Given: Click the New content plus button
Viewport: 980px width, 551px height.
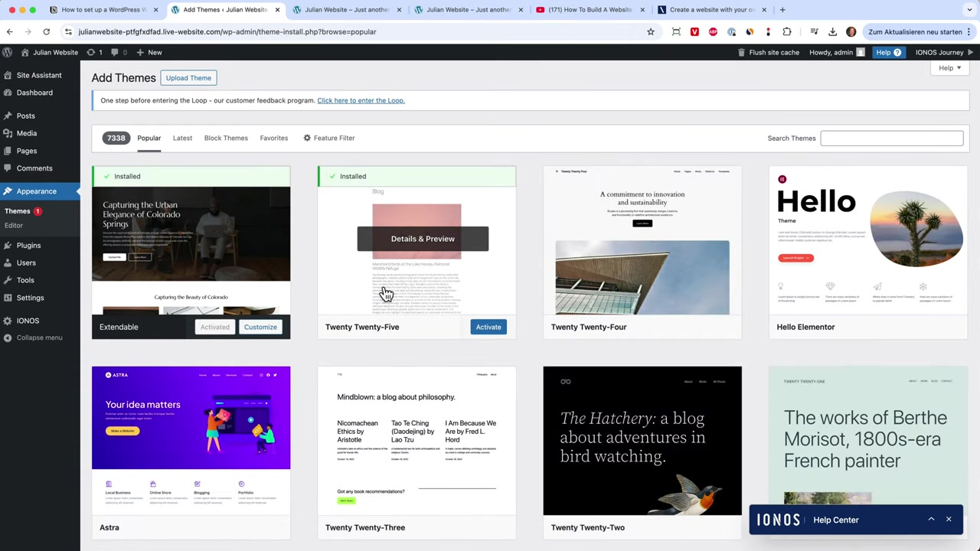Looking at the screenshot, I should 149,52.
